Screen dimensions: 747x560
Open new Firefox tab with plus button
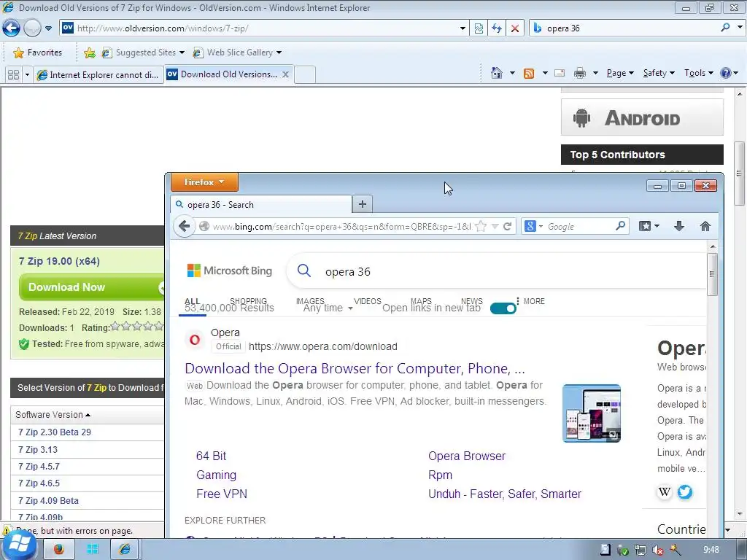[x=363, y=204]
